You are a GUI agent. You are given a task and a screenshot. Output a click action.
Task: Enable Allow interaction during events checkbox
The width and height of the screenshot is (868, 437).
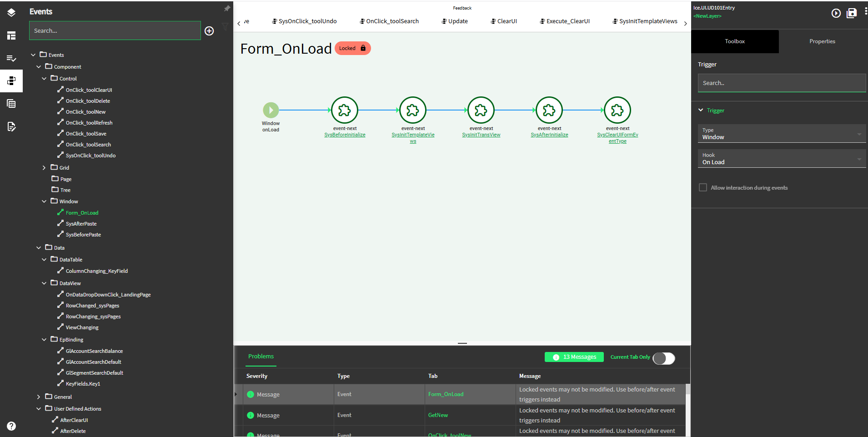(x=703, y=187)
